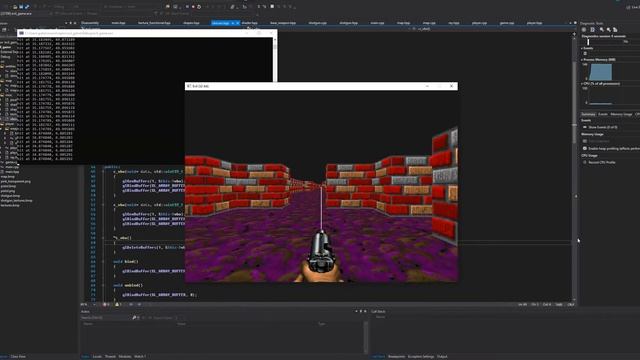Screen dimensions: 640x360
Task: Close the active vbo.hpp tab
Action: click(x=238, y=23)
